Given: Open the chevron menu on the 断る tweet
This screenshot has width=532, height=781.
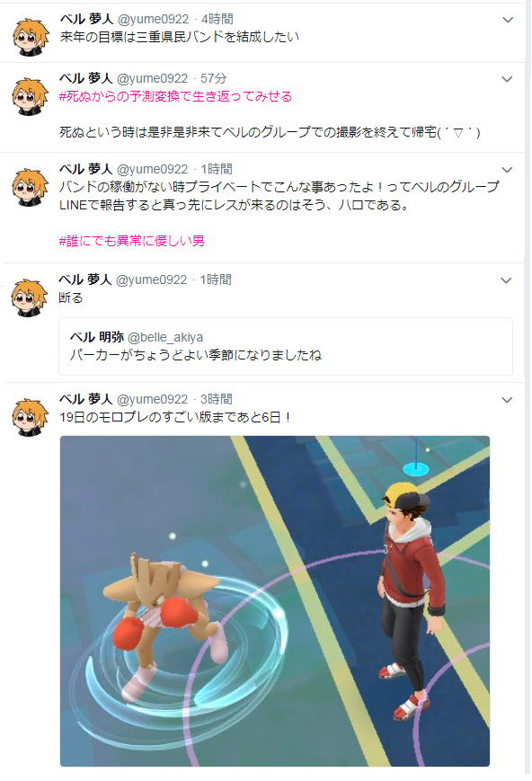Looking at the screenshot, I should tap(506, 280).
